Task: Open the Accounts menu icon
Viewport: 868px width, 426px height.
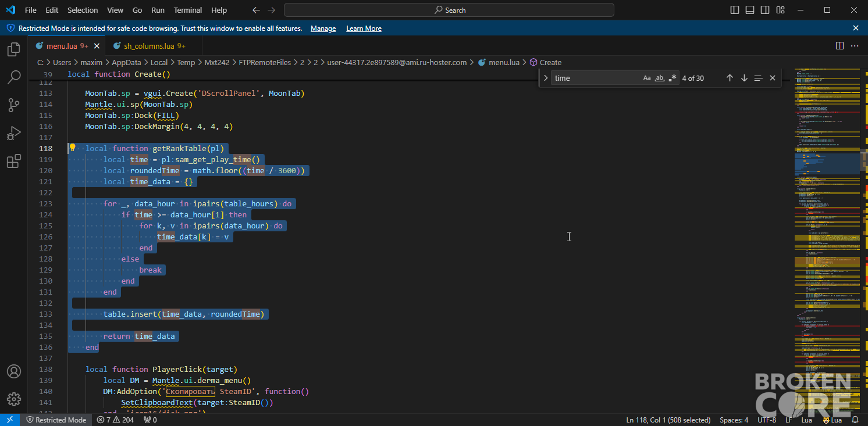Action: [14, 371]
